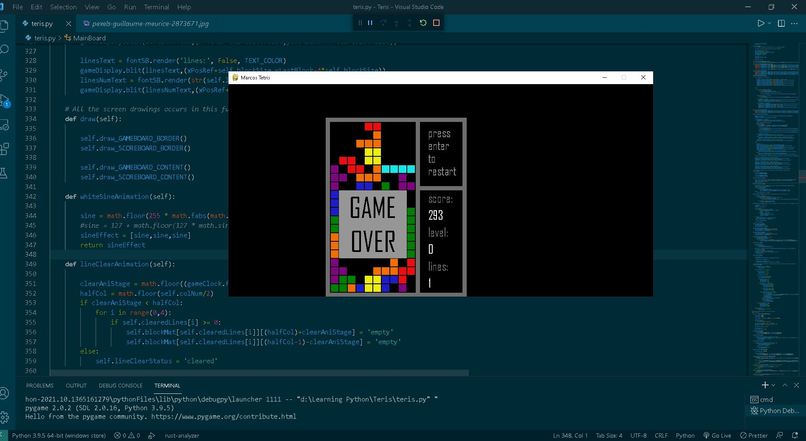Click the GAME OVER box in Tetris window
806x441 pixels.
point(373,225)
